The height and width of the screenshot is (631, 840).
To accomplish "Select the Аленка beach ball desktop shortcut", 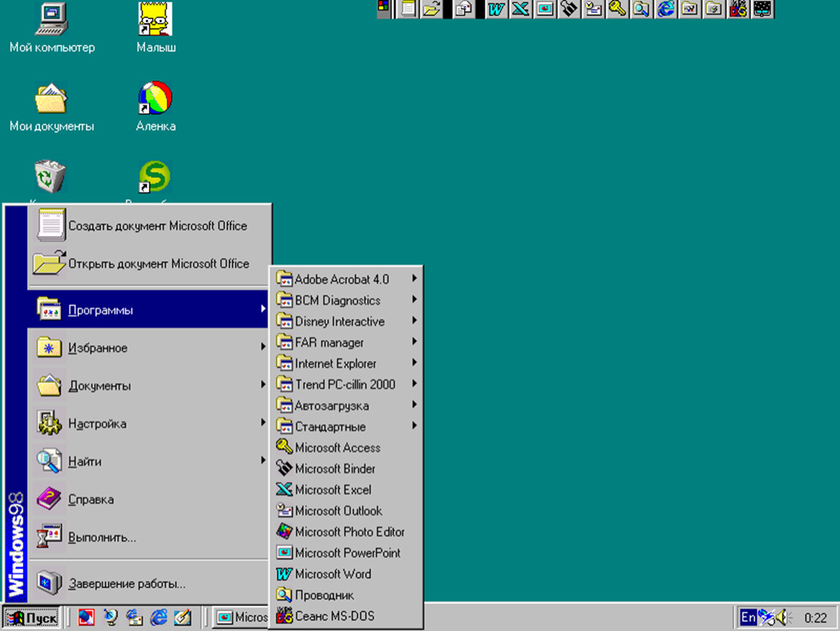I will click(x=156, y=107).
